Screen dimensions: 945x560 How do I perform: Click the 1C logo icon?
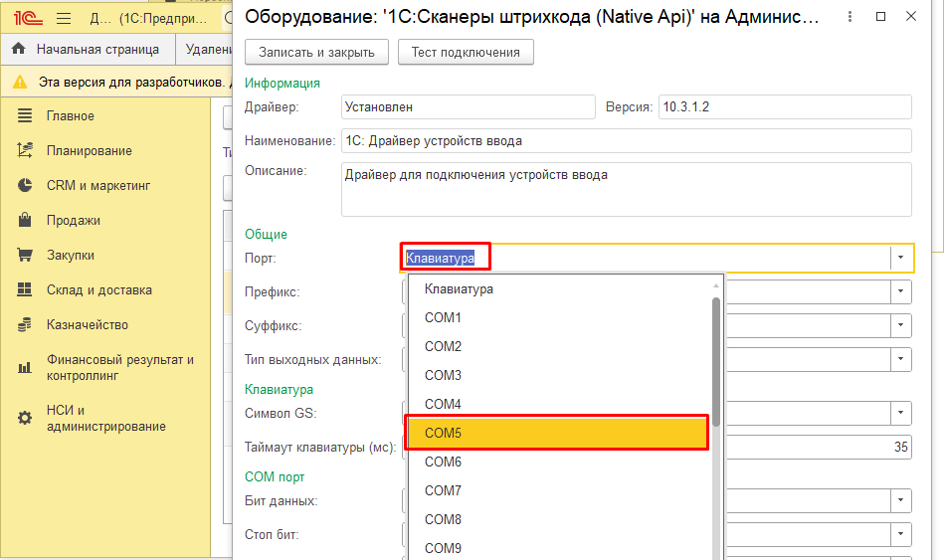[x=26, y=18]
